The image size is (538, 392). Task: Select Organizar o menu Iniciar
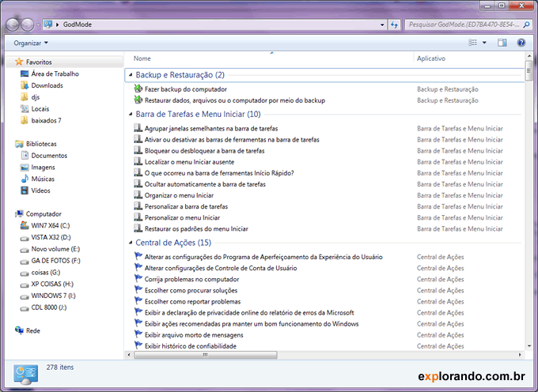[179, 195]
